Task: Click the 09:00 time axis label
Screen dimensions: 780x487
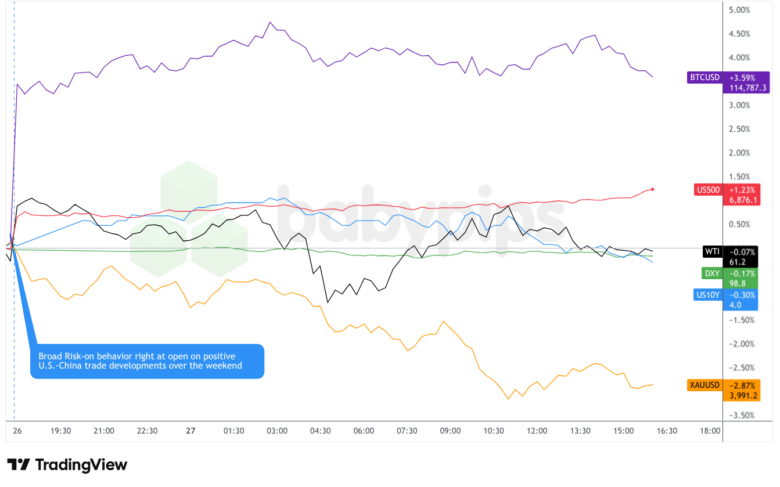Action: (450, 431)
